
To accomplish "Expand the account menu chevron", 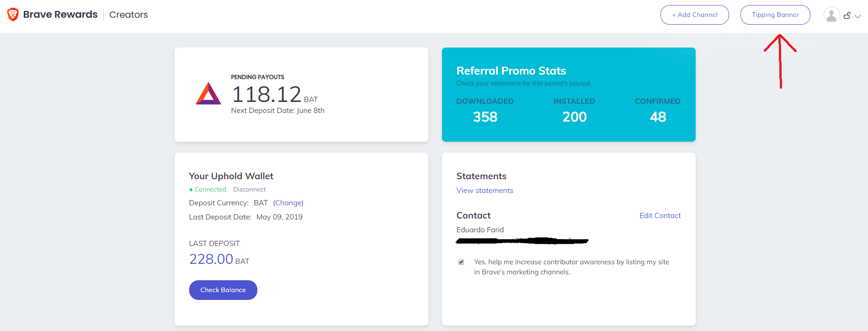I will [858, 16].
